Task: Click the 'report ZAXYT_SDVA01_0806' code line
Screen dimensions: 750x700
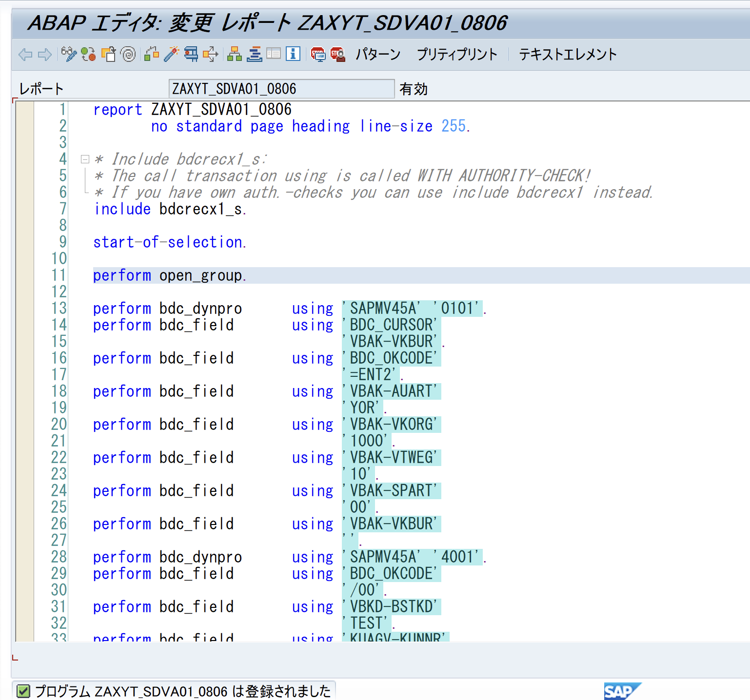Action: coord(192,110)
